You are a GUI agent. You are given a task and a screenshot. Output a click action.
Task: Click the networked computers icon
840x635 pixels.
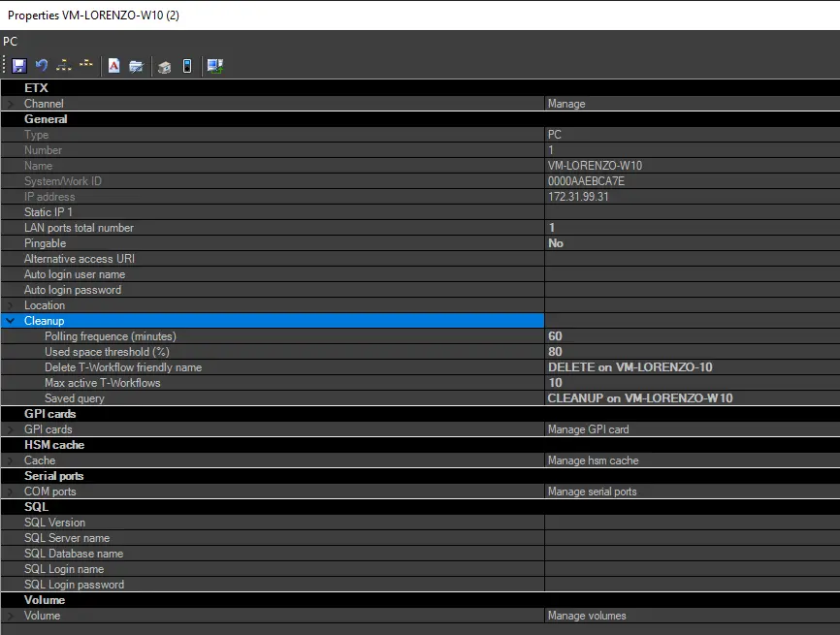(x=215, y=66)
